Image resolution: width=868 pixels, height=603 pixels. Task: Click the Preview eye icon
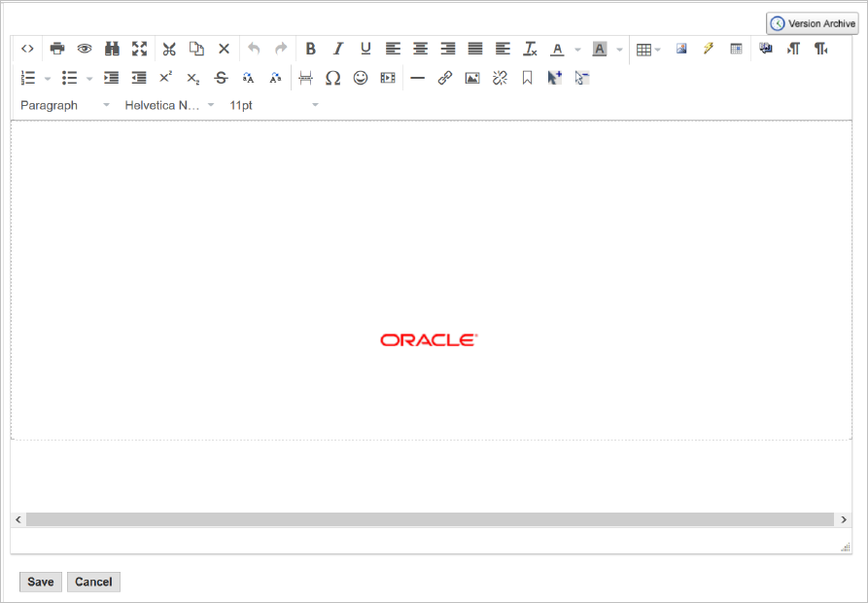(x=85, y=49)
